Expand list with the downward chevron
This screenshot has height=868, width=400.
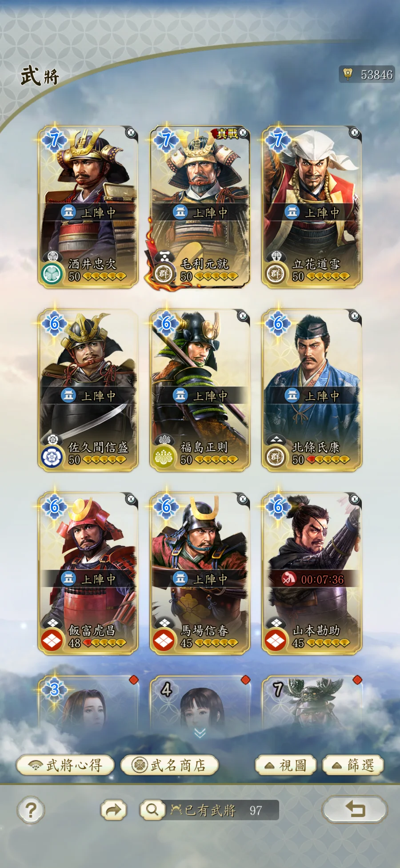pyautogui.click(x=200, y=733)
